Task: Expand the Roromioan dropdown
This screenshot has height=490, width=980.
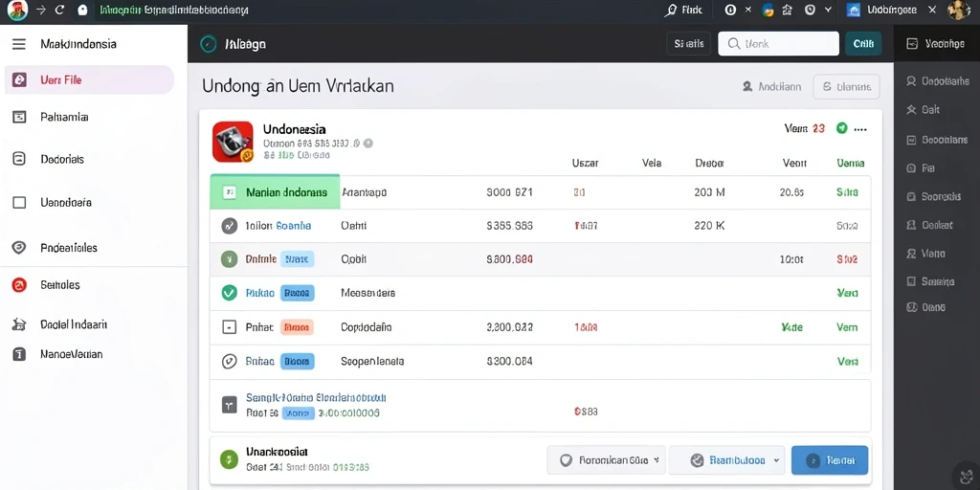Action: coord(606,460)
